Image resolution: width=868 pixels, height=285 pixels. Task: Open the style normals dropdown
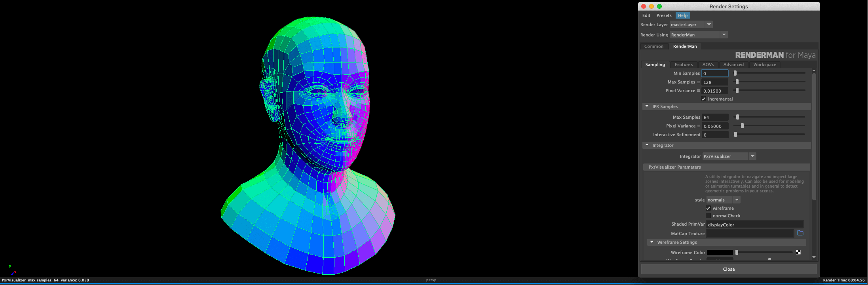(x=723, y=200)
